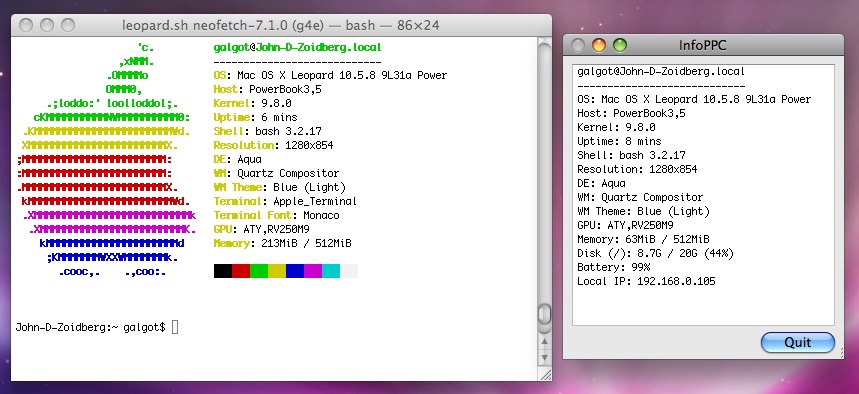Close the InfoPPC window with red button
Image resolution: width=859 pixels, height=394 pixels.
pyautogui.click(x=578, y=45)
